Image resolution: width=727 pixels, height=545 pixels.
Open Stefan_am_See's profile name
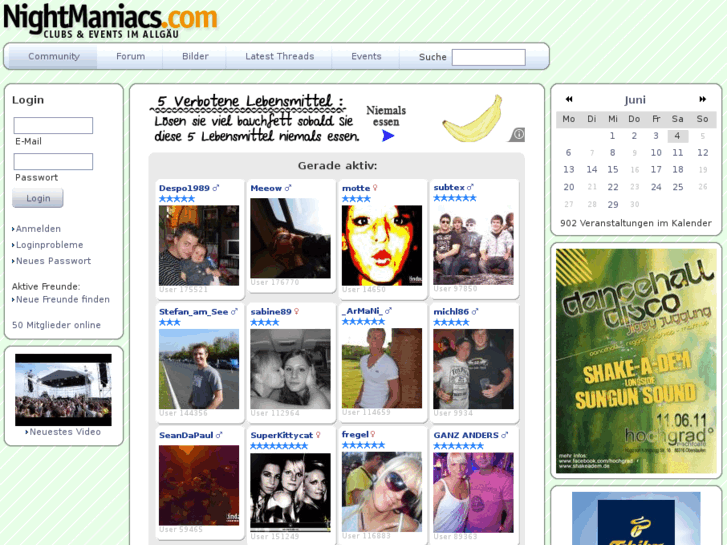pos(193,312)
